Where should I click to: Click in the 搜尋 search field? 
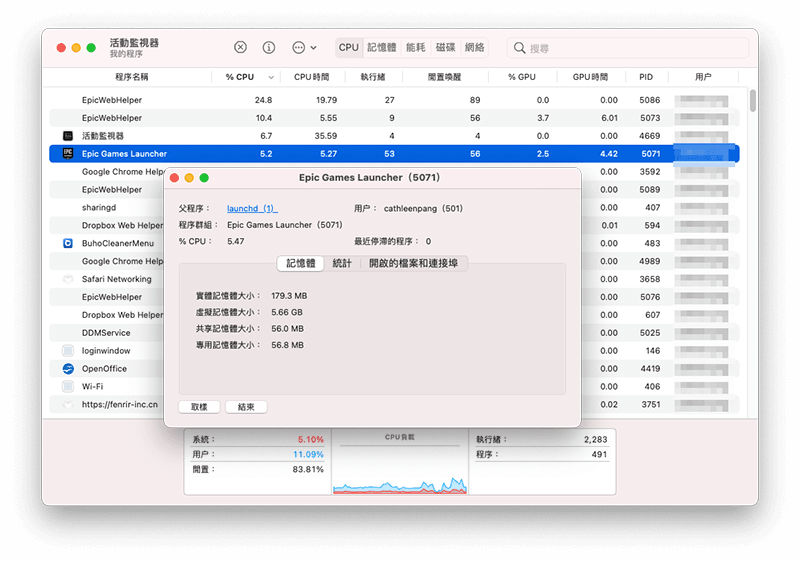(x=628, y=48)
